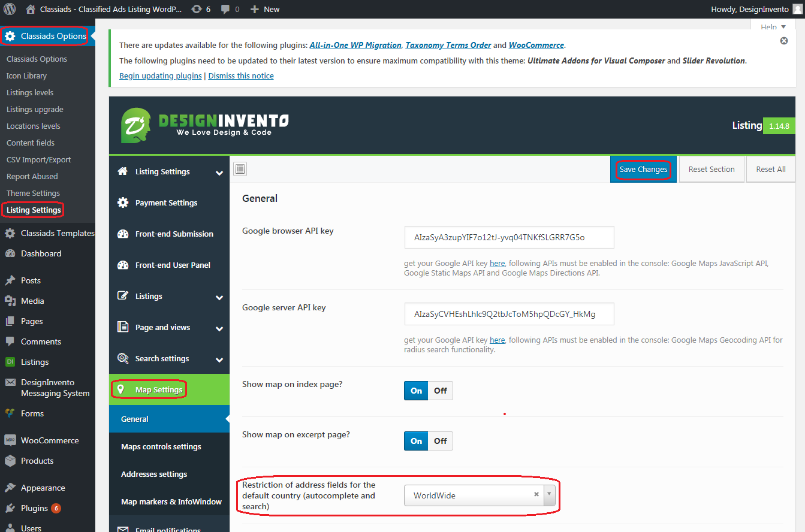Image resolution: width=805 pixels, height=532 pixels.
Task: Click the Forms icon in the sidebar
Action: click(10, 413)
